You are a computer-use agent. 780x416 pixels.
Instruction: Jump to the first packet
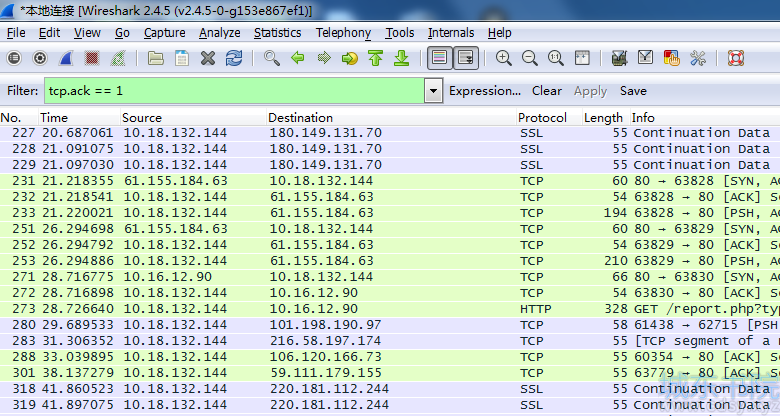pyautogui.click(x=376, y=58)
